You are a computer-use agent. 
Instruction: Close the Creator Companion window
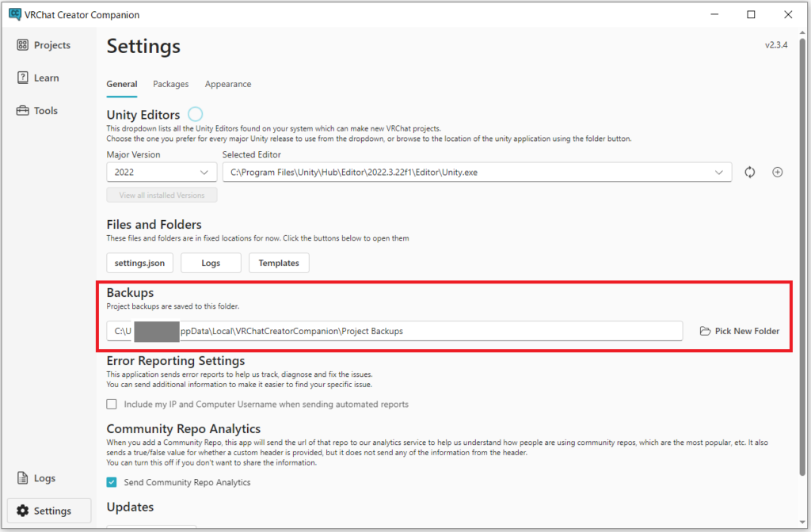point(788,14)
